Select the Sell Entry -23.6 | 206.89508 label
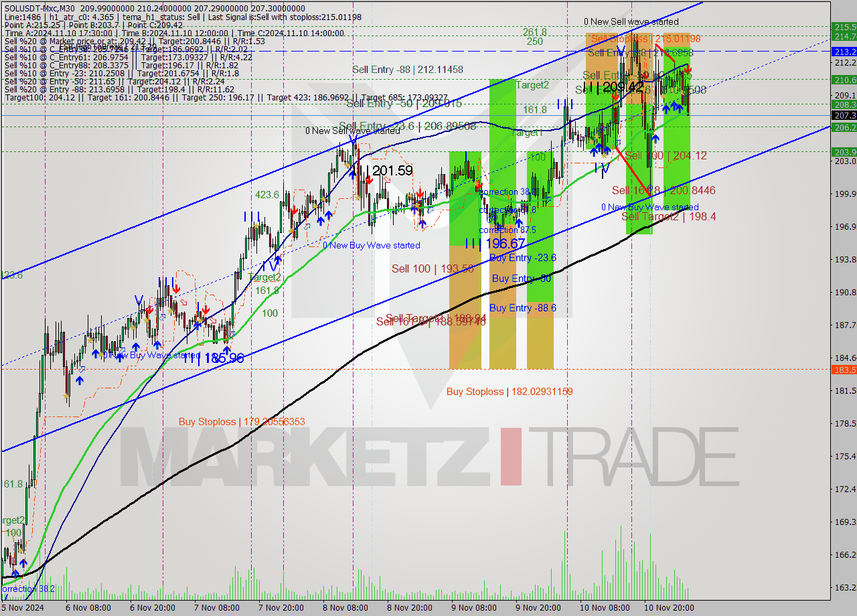Image resolution: width=857 pixels, height=616 pixels. click(x=407, y=125)
